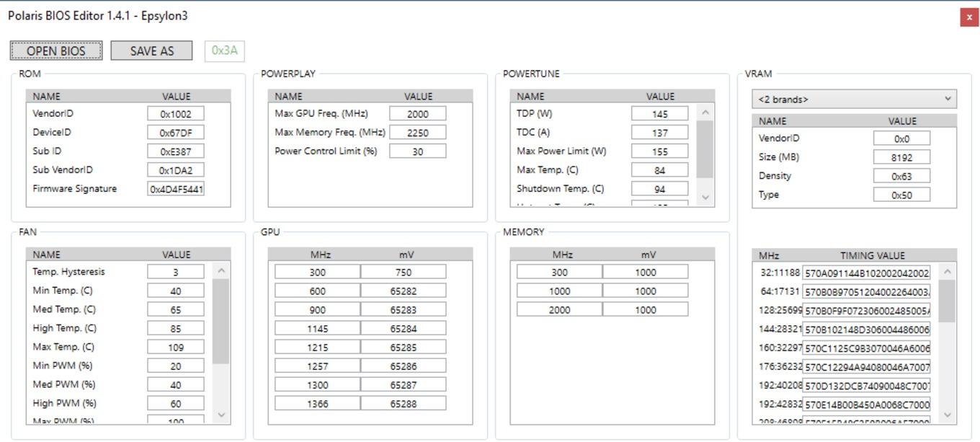980x442 pixels.
Task: Edit the Shutdown Temp. value
Action: point(660,189)
